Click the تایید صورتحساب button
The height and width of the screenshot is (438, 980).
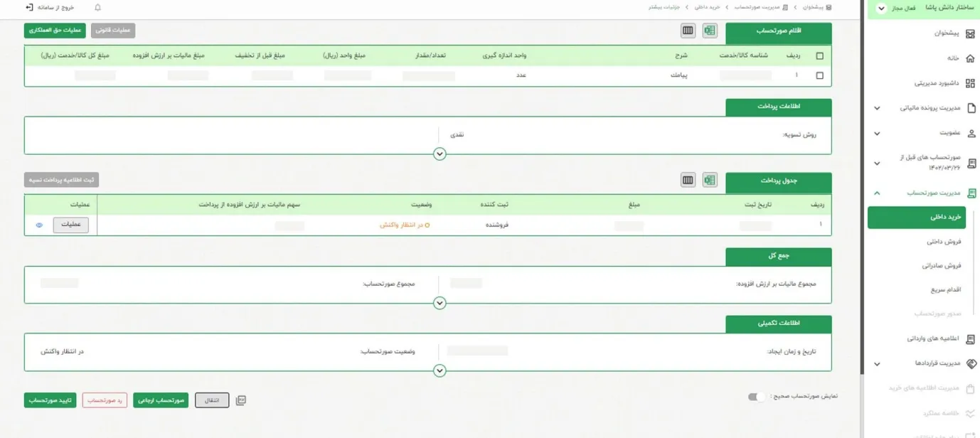tap(50, 400)
